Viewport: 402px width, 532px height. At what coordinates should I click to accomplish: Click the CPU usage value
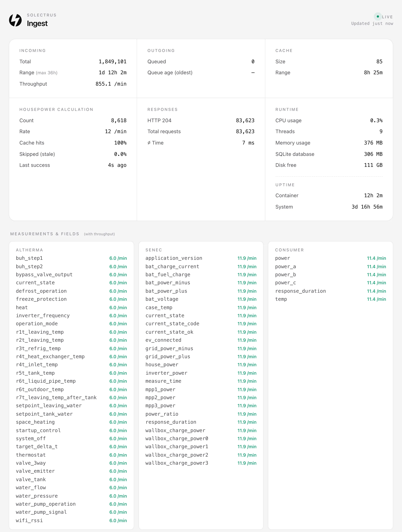[376, 121]
